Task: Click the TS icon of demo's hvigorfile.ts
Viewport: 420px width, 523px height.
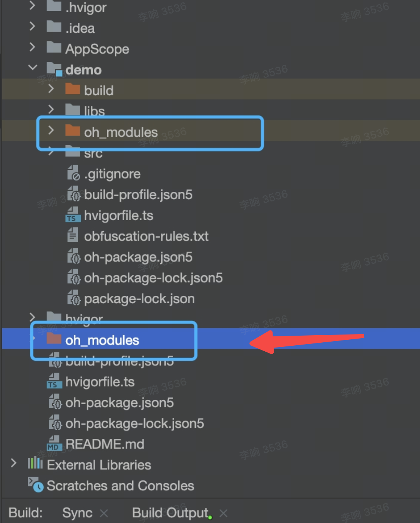Action: coord(73,215)
